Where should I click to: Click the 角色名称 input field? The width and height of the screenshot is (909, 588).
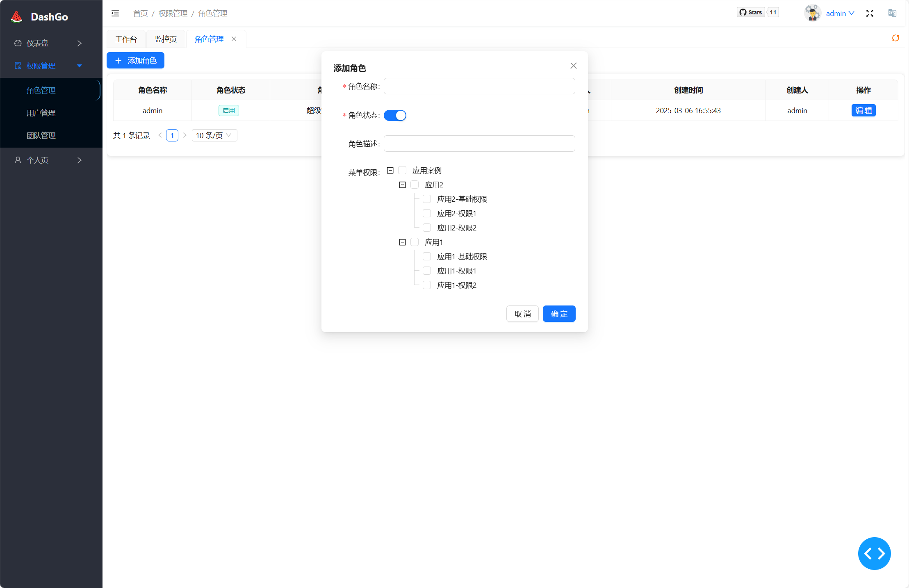point(479,86)
